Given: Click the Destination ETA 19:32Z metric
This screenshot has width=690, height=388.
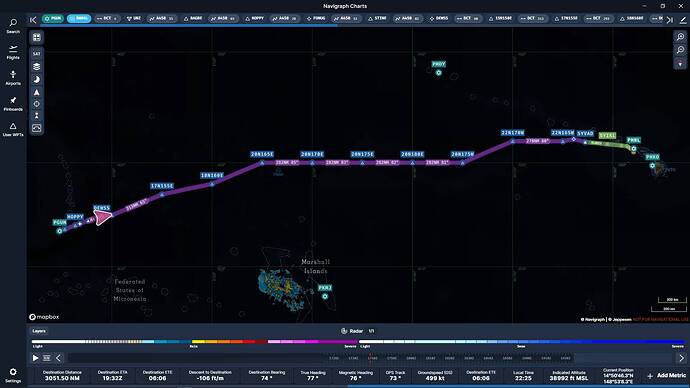Looking at the screenshot, I should point(112,375).
